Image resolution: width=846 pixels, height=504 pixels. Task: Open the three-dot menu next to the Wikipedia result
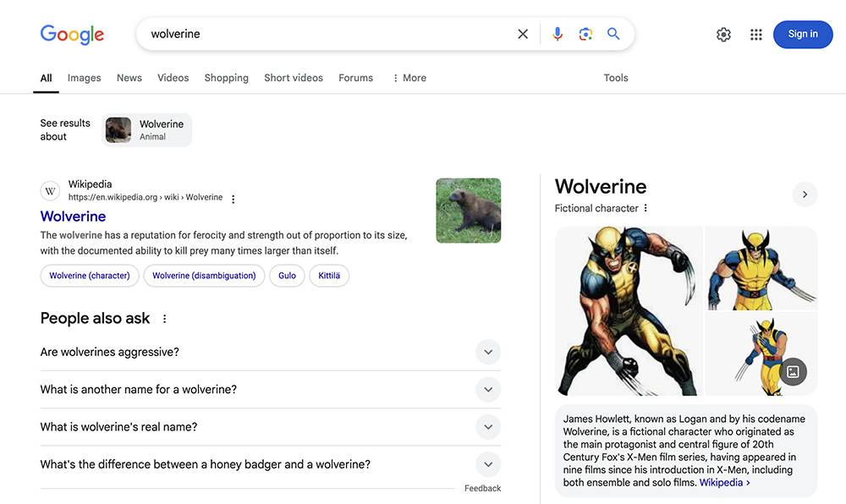click(233, 198)
